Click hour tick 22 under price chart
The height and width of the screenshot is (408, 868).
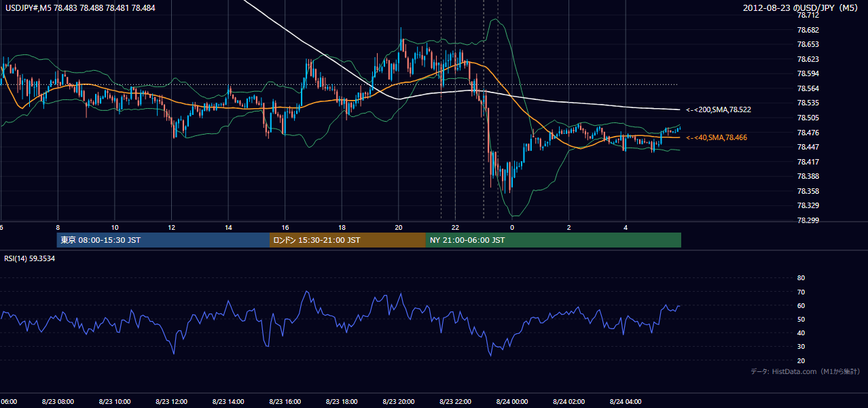coord(456,228)
